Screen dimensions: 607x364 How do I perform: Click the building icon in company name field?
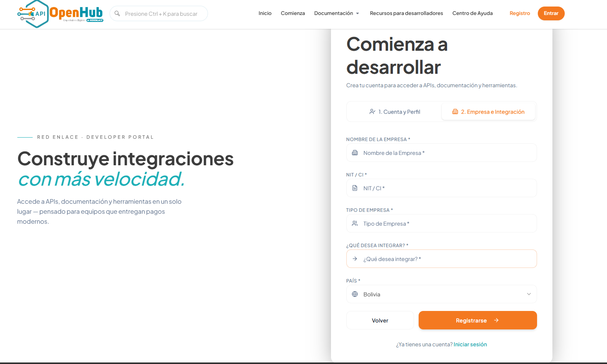coord(355,153)
